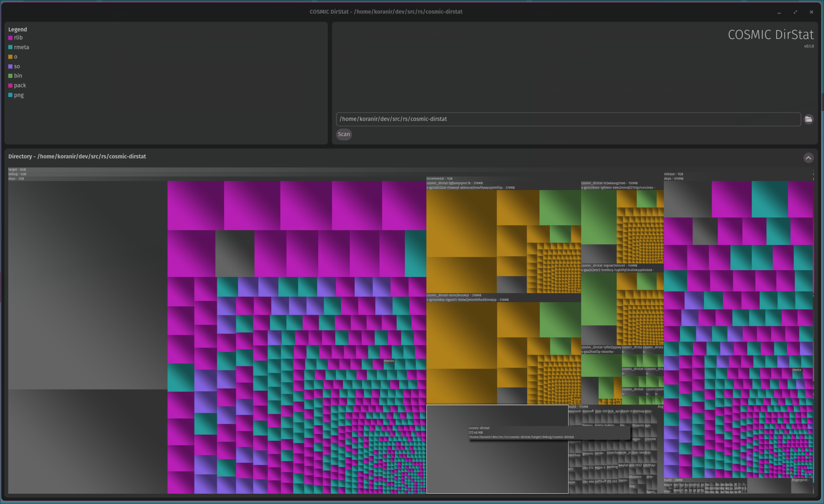Minimize the COSMIC DirStat window
Screen dimensions: 824x504
pyautogui.click(x=779, y=12)
